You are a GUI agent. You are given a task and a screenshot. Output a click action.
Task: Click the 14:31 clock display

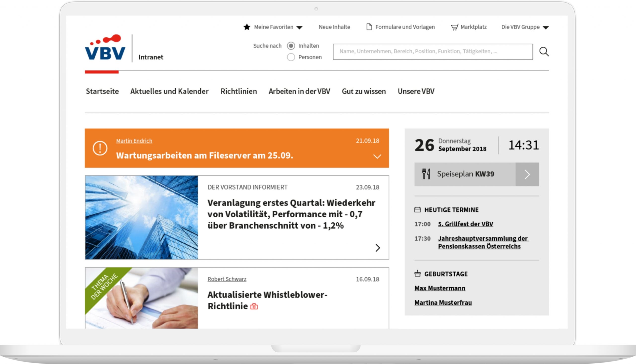click(x=524, y=145)
